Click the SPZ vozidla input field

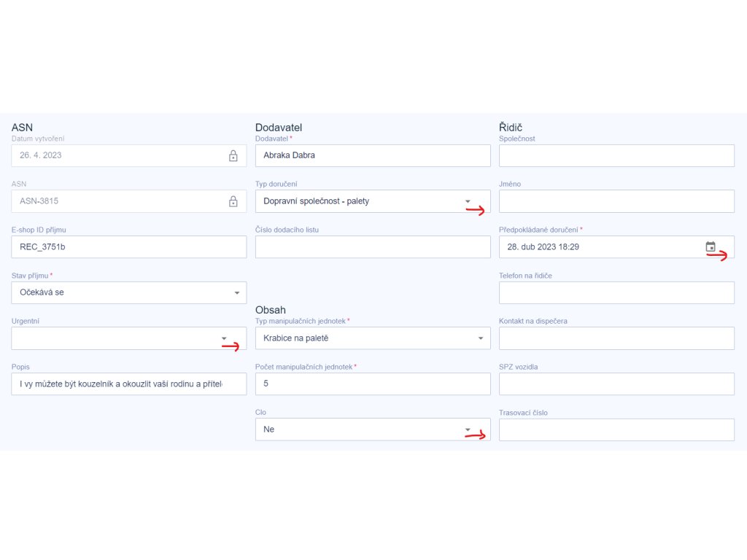[x=617, y=384]
